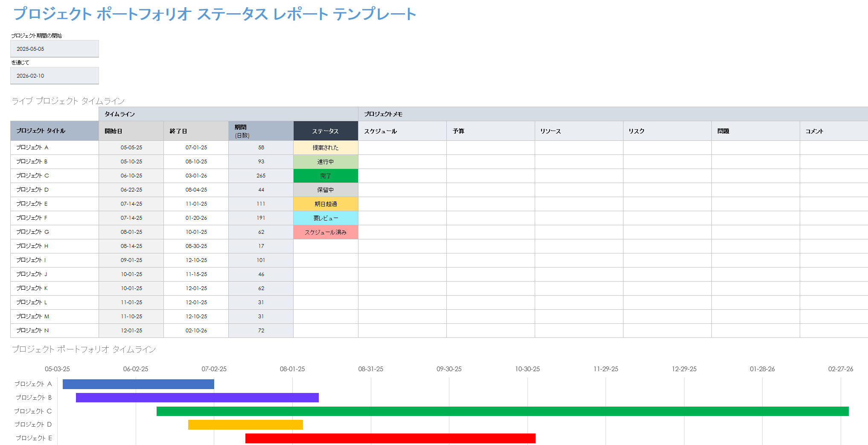Viewport: 868px width, 445px height.
Task: Select プロジェクト L title cell
Action: point(55,302)
